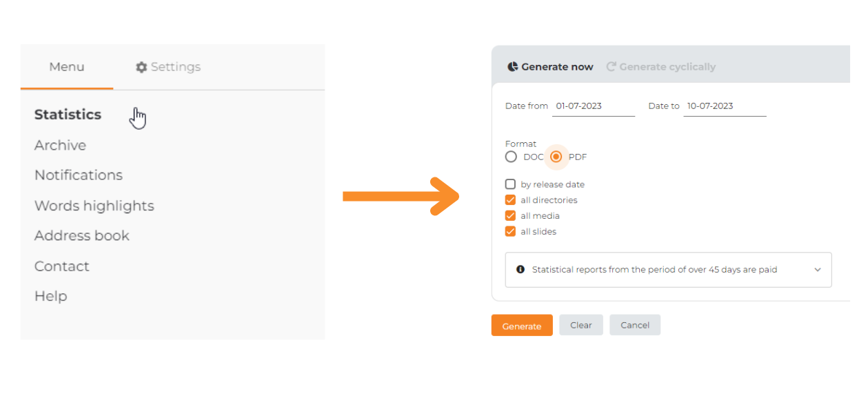
Task: Uncheck the all directories checkbox
Action: click(510, 200)
